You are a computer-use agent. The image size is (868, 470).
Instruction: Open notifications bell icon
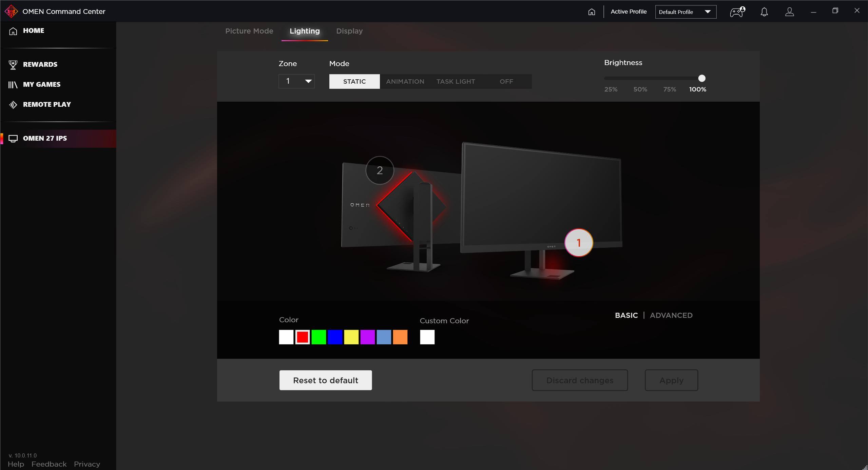click(764, 12)
